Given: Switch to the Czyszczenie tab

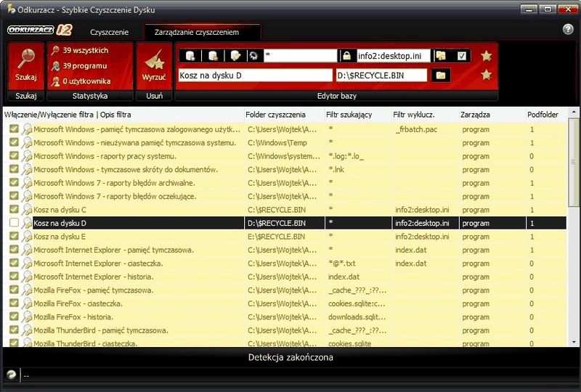Looking at the screenshot, I should pyautogui.click(x=110, y=32).
